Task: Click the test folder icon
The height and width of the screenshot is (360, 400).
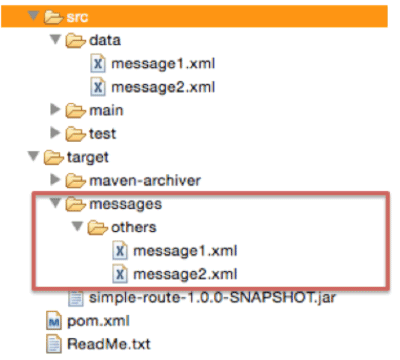Action: (75, 134)
